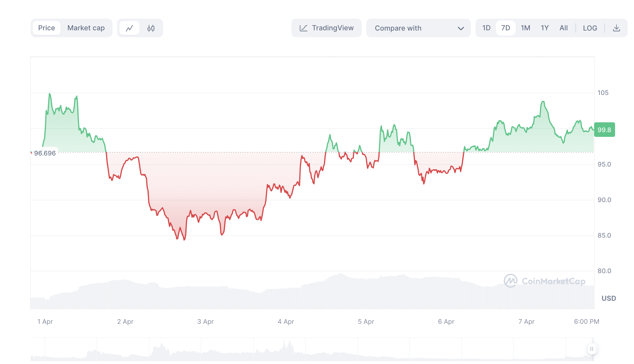Click the 2 Apr date label
634x364 pixels.
click(125, 321)
